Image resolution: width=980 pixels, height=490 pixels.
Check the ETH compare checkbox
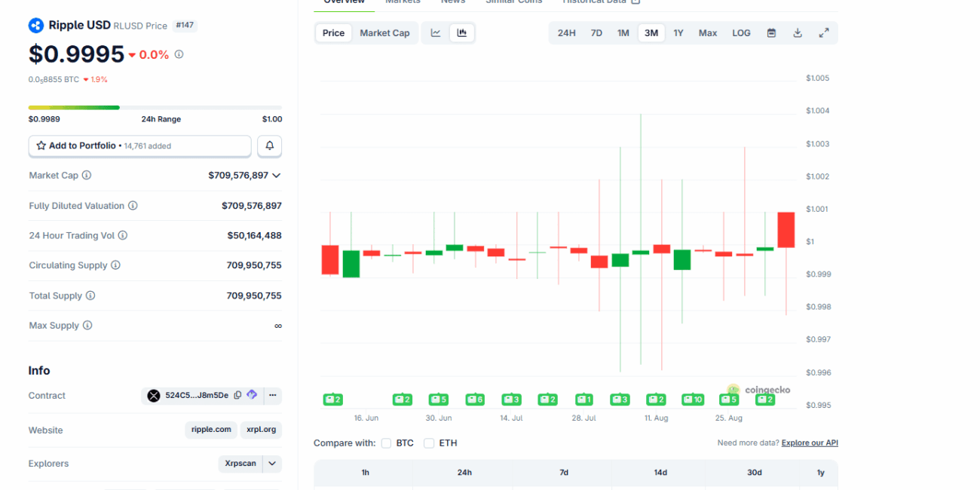coord(429,443)
